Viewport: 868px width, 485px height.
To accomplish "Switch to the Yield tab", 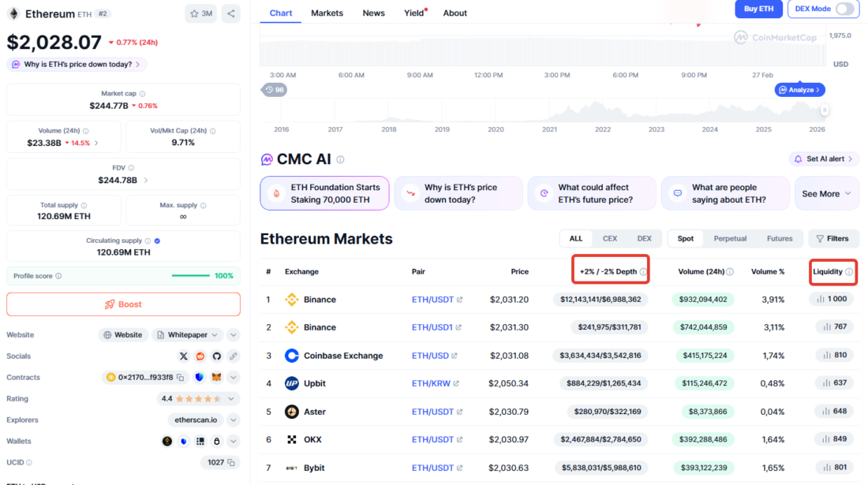I will point(414,13).
